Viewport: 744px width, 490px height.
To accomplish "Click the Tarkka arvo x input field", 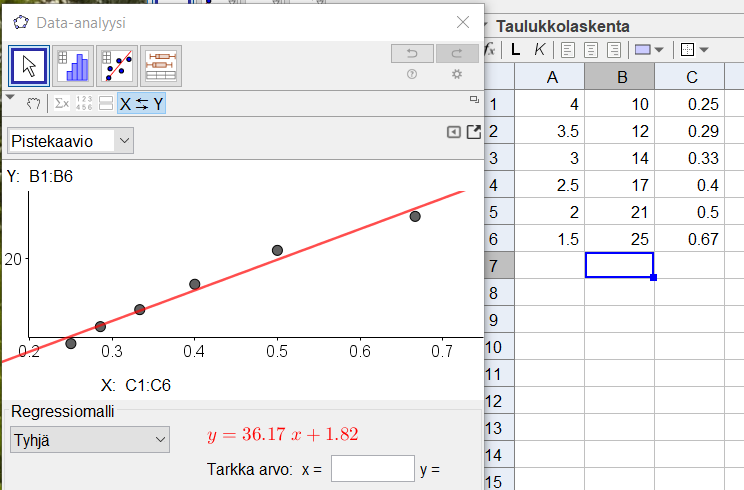I will pyautogui.click(x=372, y=469).
